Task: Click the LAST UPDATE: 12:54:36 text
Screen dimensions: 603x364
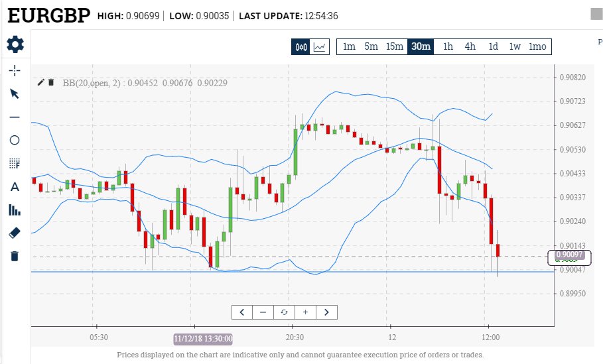Action: point(289,16)
